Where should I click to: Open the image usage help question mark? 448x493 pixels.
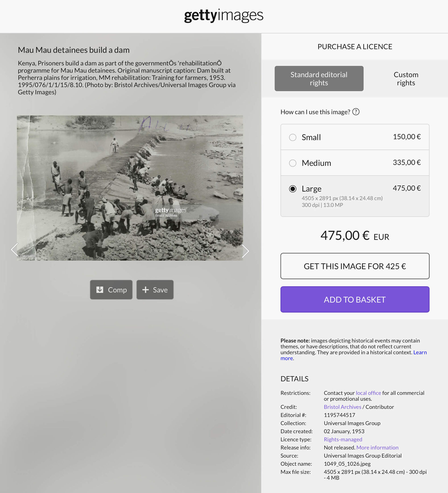(x=356, y=112)
